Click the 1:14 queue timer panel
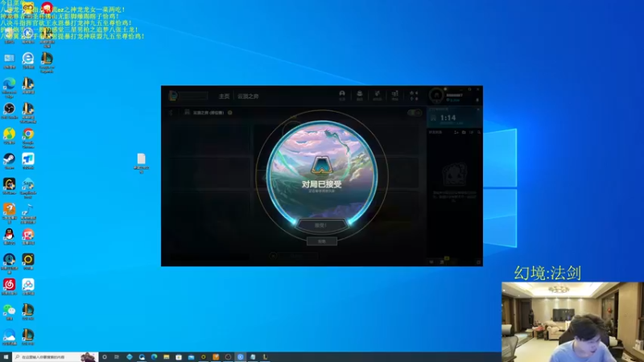This screenshot has width=644, height=362. pyautogui.click(x=454, y=118)
